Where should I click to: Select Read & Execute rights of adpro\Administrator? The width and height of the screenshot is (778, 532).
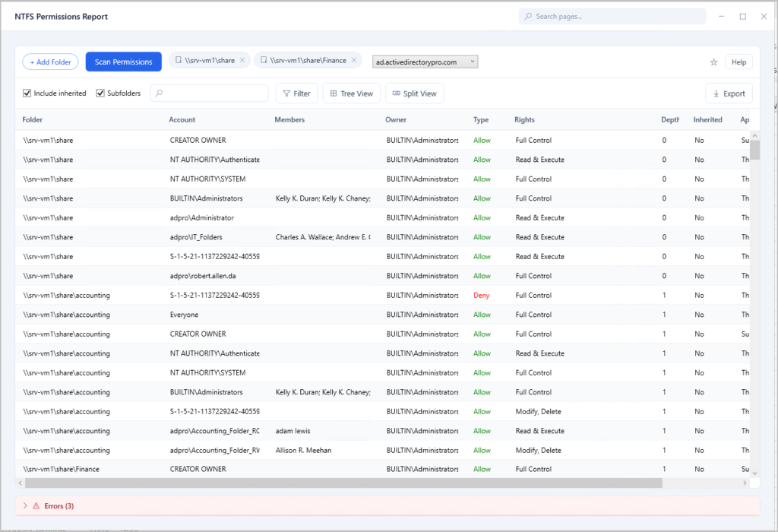coord(540,218)
